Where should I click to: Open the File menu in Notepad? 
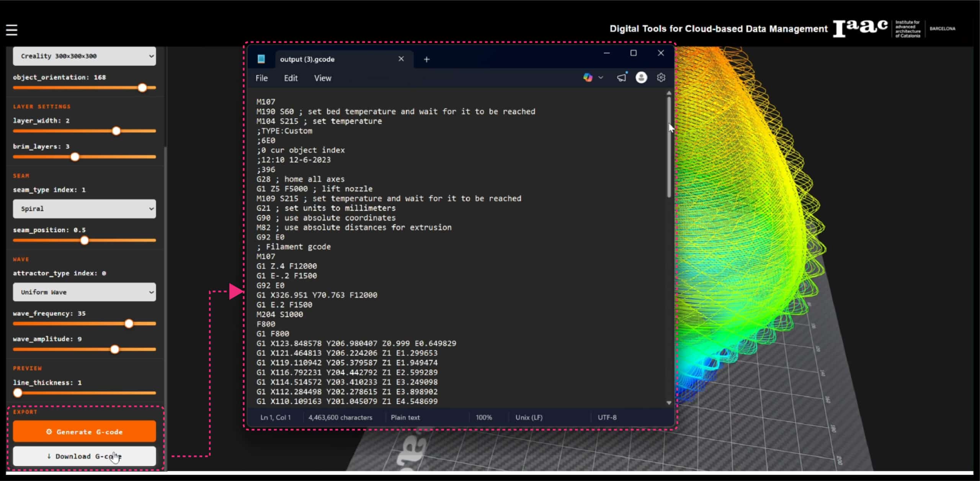[261, 78]
